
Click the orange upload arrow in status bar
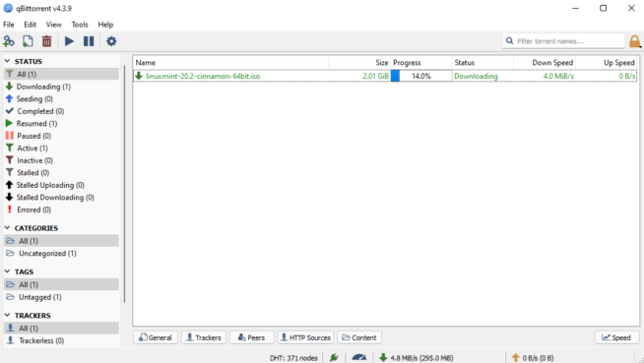click(x=516, y=358)
